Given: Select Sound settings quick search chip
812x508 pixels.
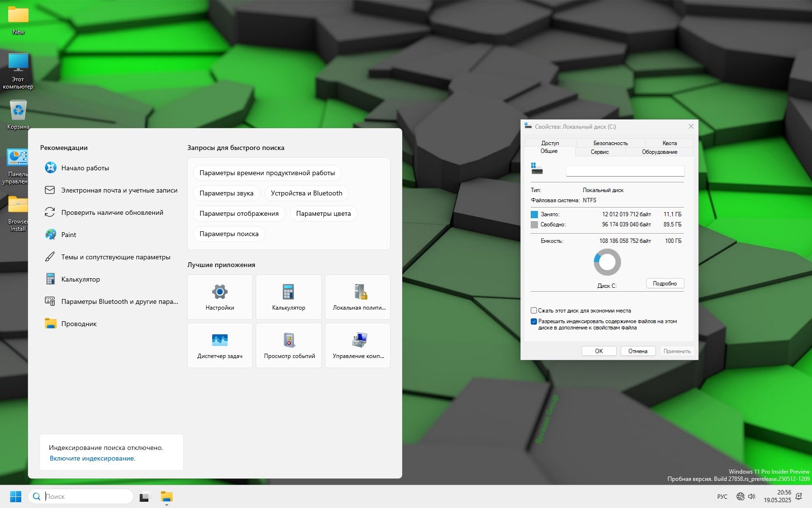Looking at the screenshot, I should [x=226, y=193].
